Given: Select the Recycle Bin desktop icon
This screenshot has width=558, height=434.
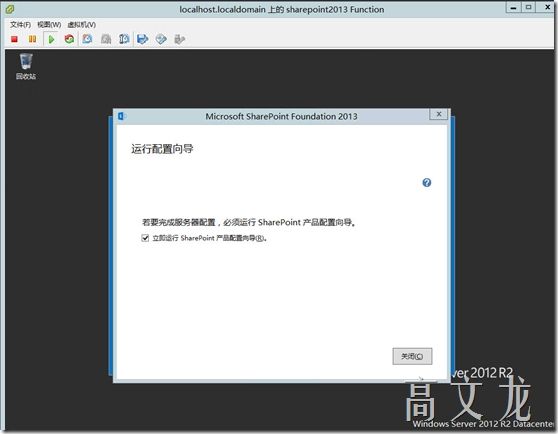Looking at the screenshot, I should click(x=26, y=67).
